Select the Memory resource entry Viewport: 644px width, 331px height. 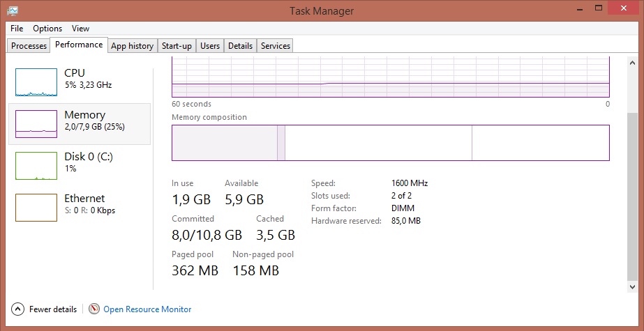(80, 124)
